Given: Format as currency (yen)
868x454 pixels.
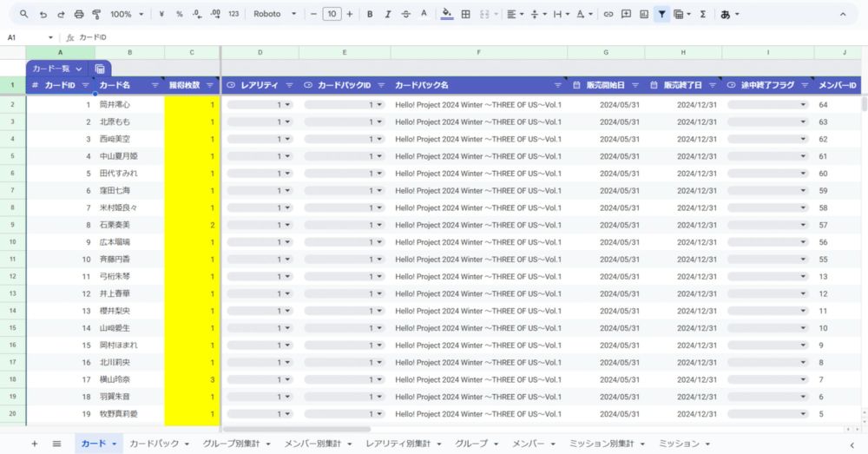Looking at the screenshot, I should click(161, 15).
